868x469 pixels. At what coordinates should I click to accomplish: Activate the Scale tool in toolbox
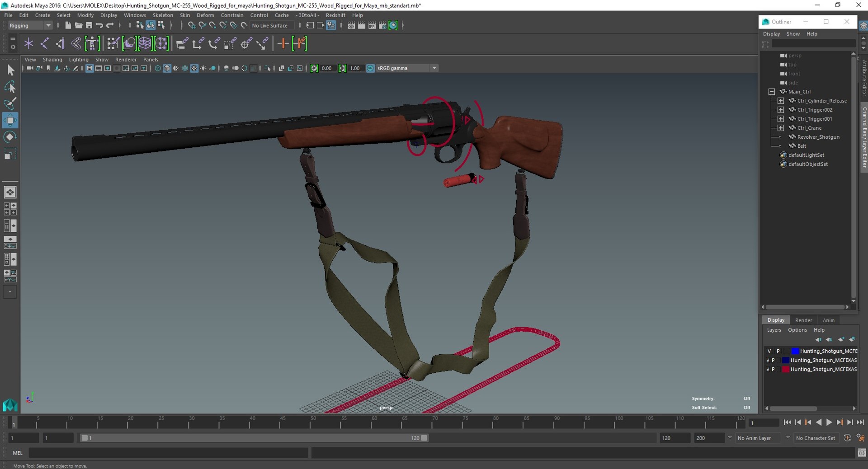[10, 154]
